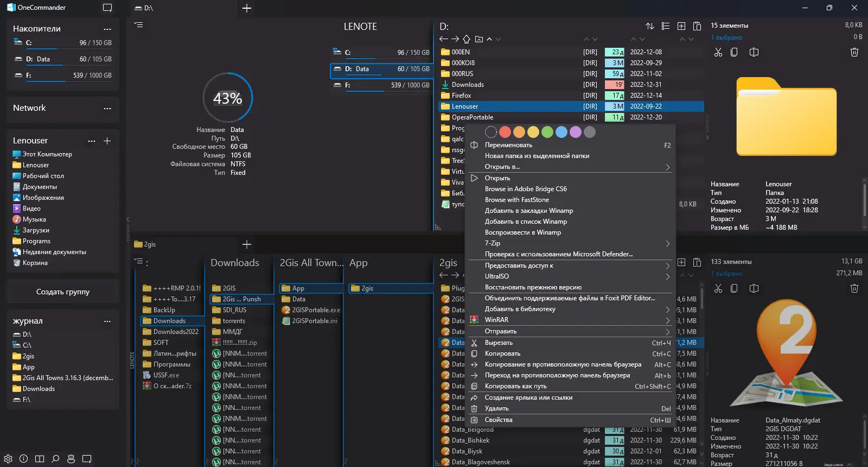
Task: Open 'Рабочий стол' in the sidebar
Action: 43,176
